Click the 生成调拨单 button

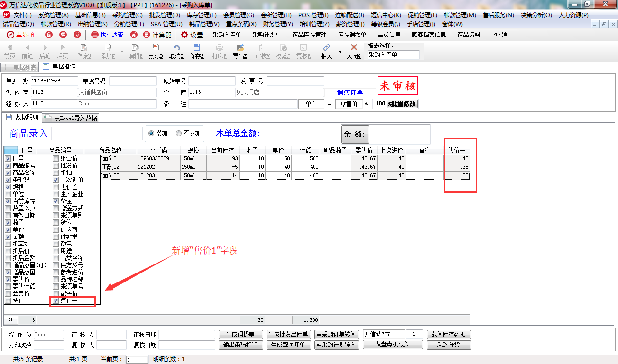(241, 334)
